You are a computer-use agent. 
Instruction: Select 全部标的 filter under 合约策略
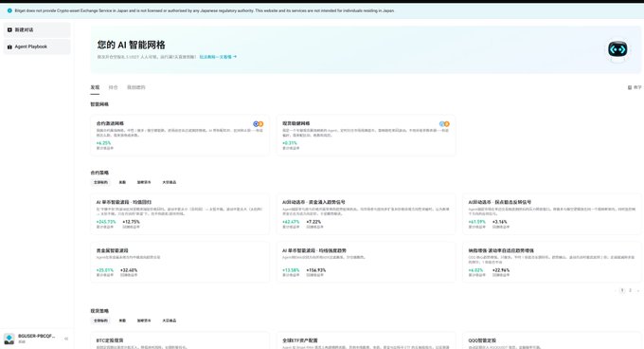point(100,182)
